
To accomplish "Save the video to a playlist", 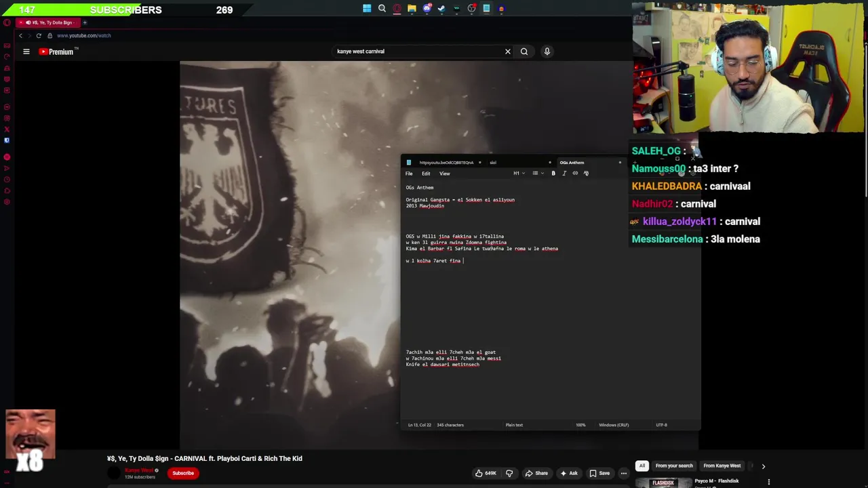I will click(599, 473).
